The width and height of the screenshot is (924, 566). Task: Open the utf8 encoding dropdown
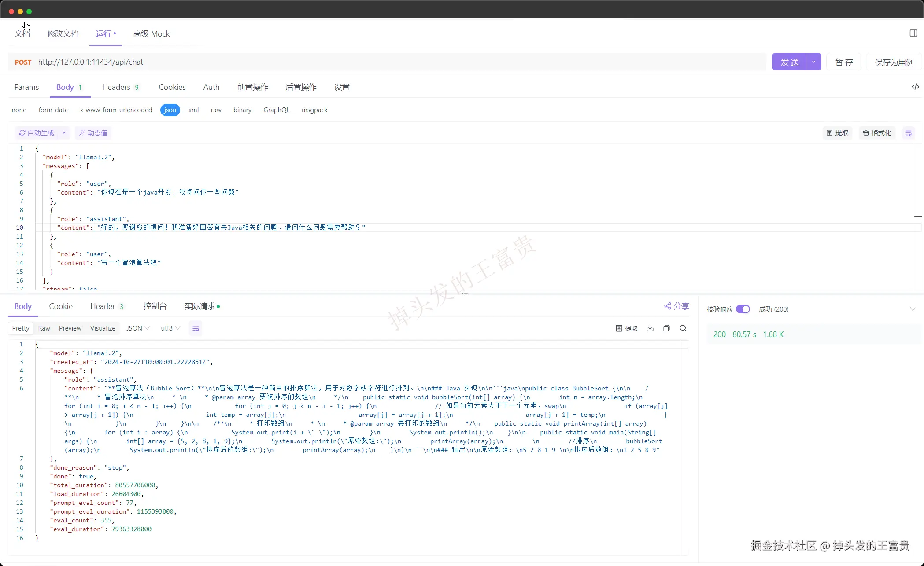(170, 328)
